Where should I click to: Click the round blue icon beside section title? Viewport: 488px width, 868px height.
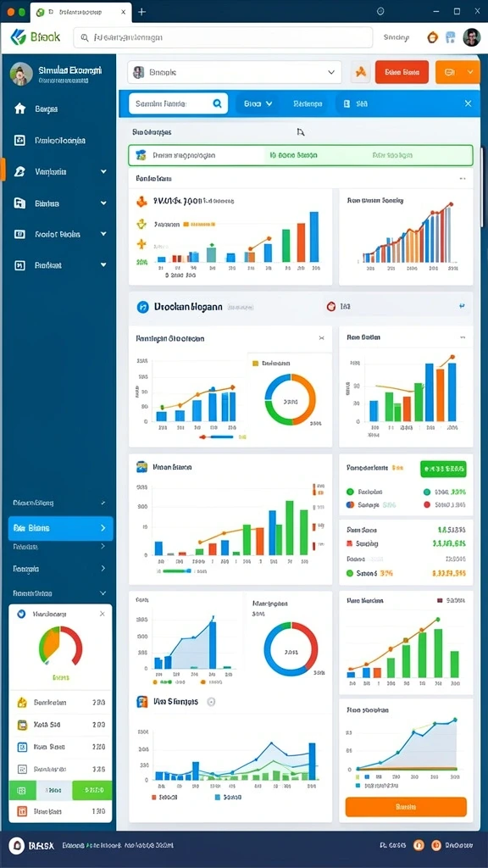click(142, 307)
